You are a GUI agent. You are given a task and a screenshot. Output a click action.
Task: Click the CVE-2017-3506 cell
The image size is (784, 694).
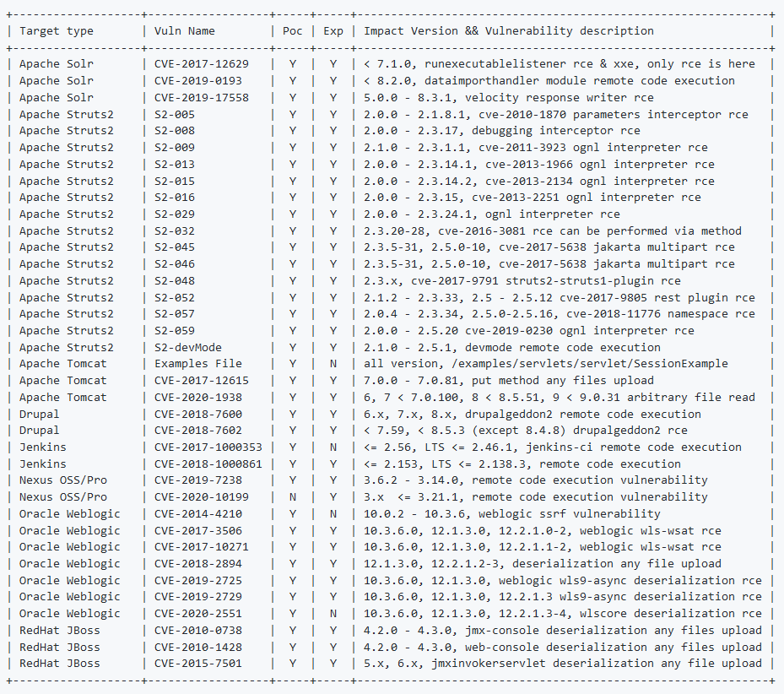click(198, 531)
